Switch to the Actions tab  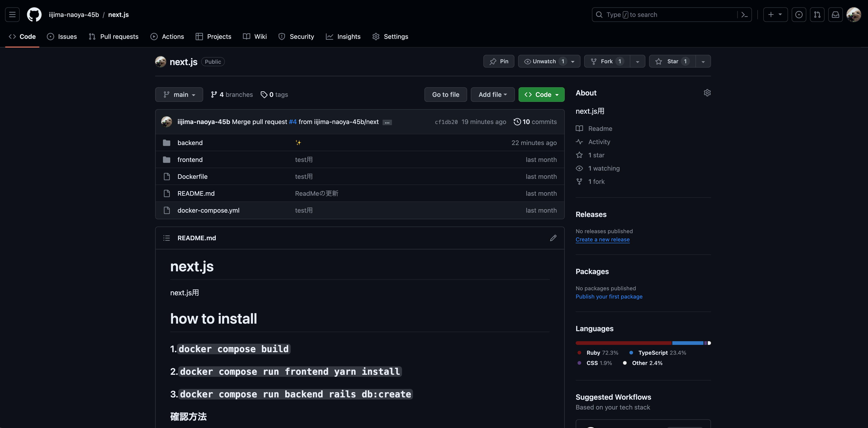[x=167, y=36]
